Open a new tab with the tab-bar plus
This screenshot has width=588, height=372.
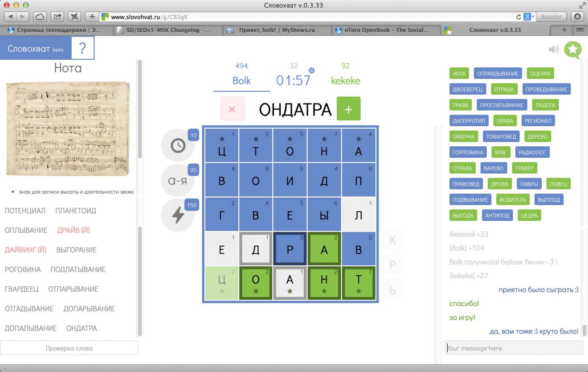point(564,30)
